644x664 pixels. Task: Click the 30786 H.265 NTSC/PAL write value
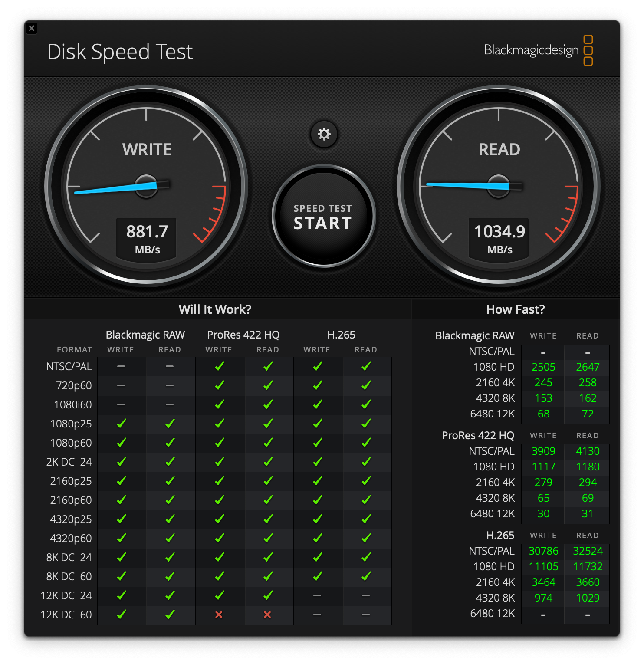tap(543, 551)
